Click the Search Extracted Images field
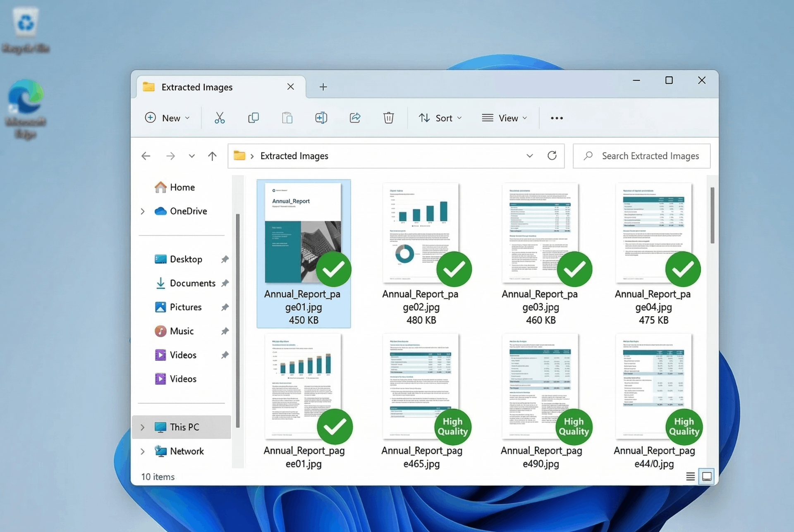The image size is (794, 532). pyautogui.click(x=650, y=156)
